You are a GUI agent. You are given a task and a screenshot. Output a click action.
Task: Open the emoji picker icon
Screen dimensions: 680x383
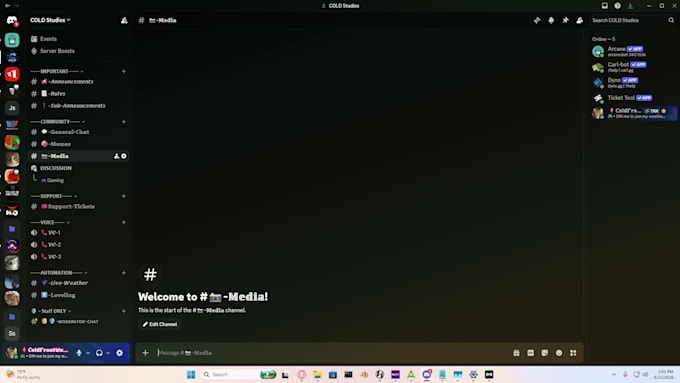point(559,353)
